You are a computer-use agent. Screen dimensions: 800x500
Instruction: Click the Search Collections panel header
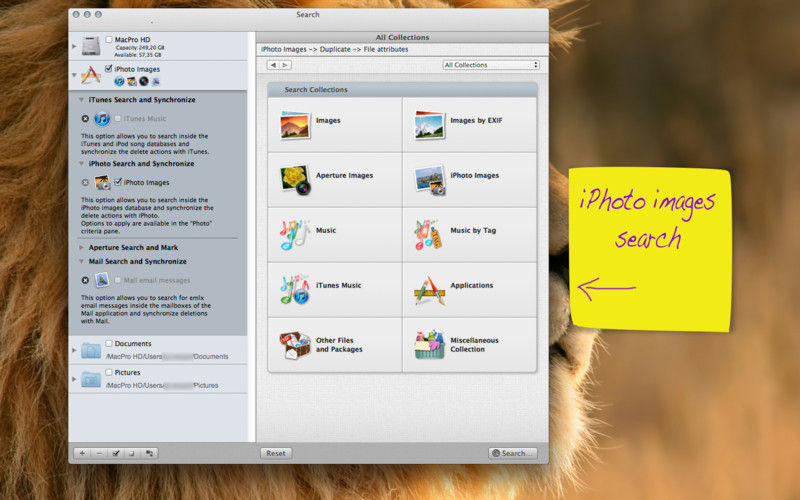(402, 90)
